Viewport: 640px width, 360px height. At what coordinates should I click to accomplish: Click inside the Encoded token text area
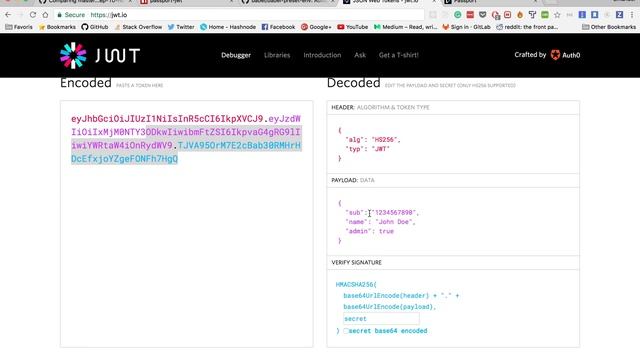click(187, 224)
